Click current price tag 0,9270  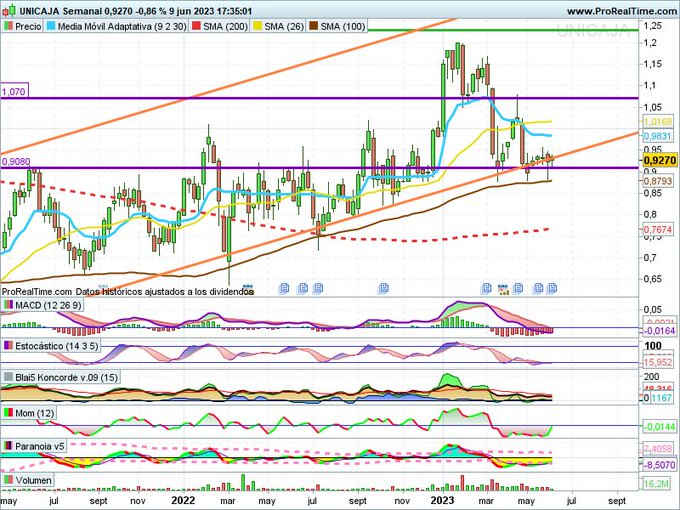click(659, 160)
